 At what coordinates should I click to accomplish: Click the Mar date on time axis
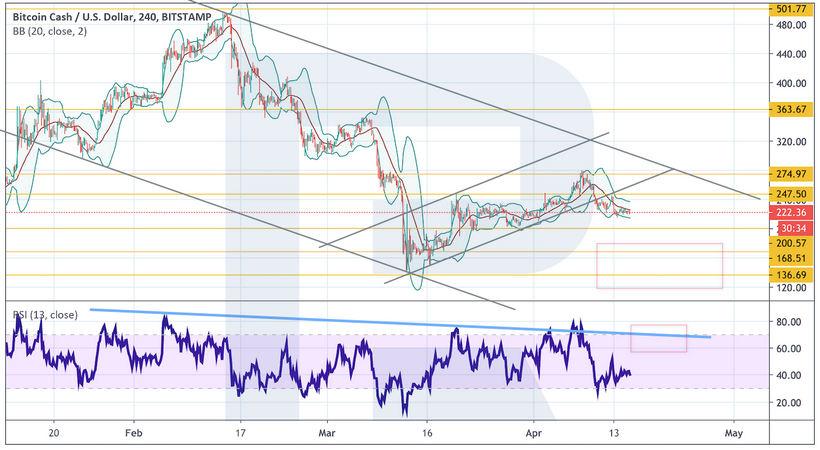[x=327, y=433]
